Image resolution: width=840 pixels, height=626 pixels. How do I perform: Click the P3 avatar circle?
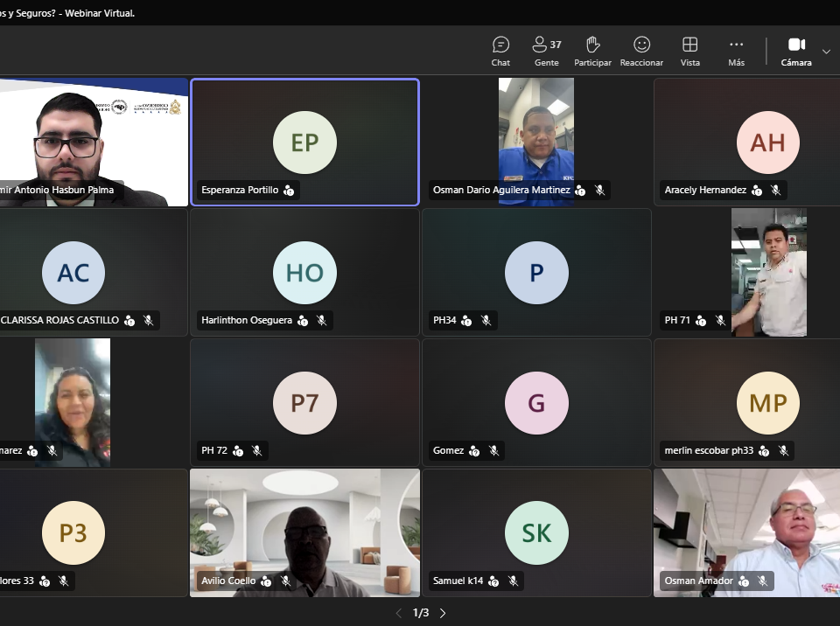pyautogui.click(x=73, y=532)
